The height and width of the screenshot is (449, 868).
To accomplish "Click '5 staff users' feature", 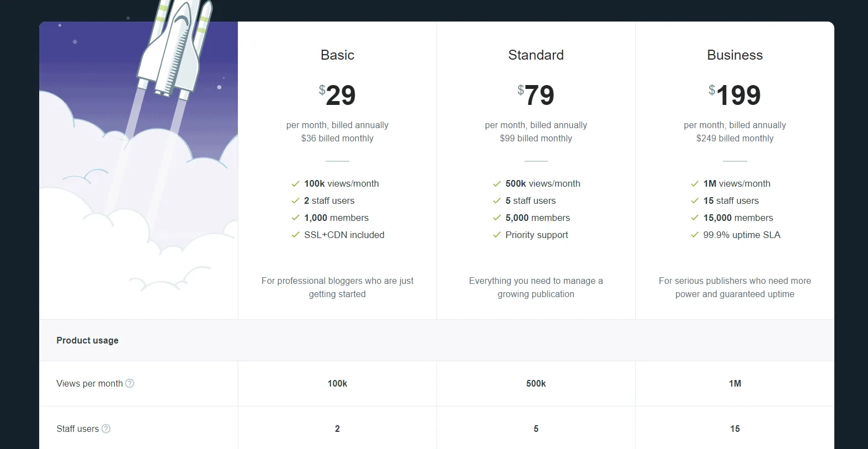I will coord(530,201).
